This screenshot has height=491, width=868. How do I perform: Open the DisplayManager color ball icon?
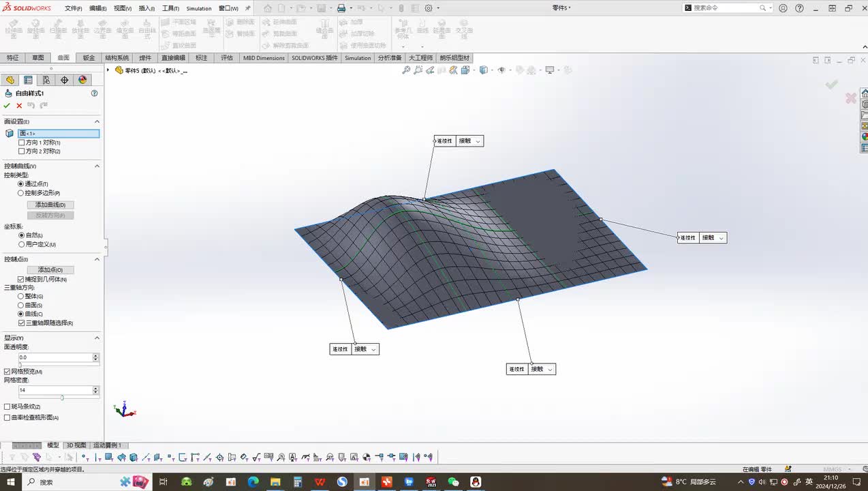click(82, 80)
